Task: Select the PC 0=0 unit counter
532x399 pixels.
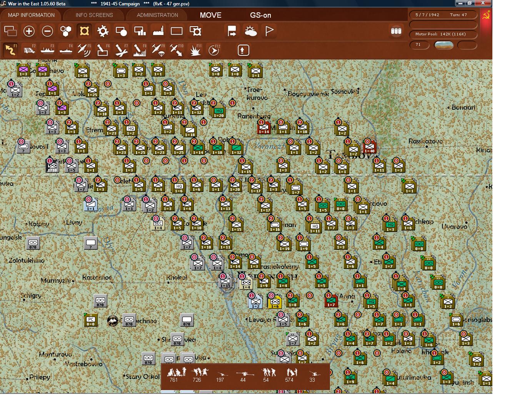Action: [91, 320]
